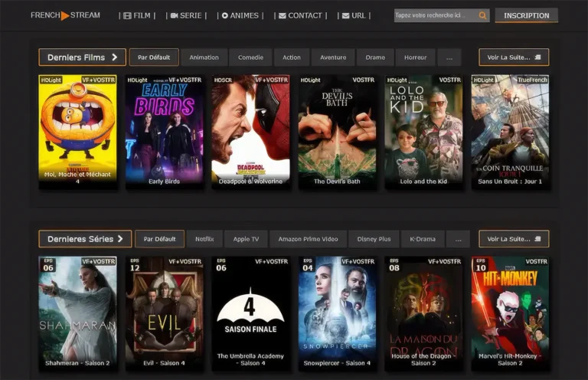Click the circle icon beside ANIMES

pos(225,16)
